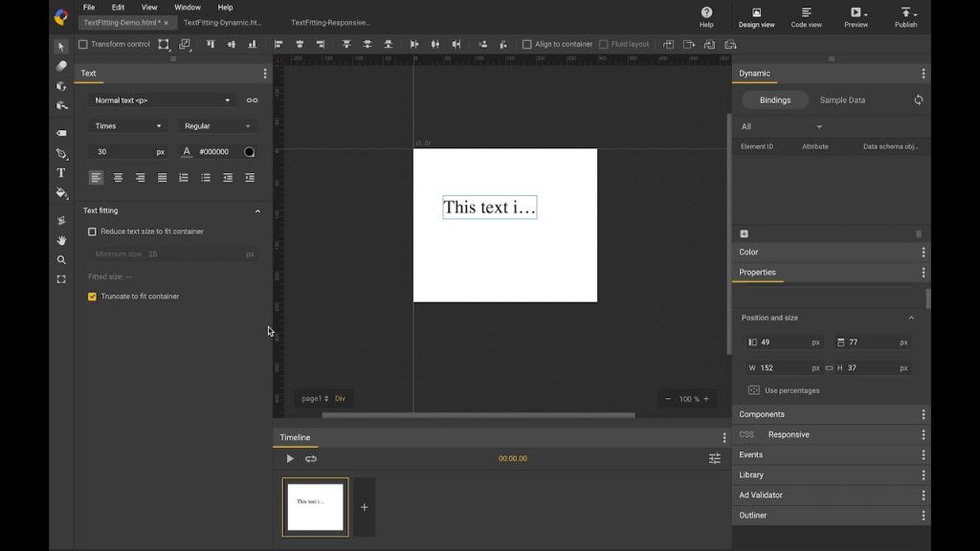980x551 pixels.
Task: Select the Hand pan tool
Action: (61, 240)
